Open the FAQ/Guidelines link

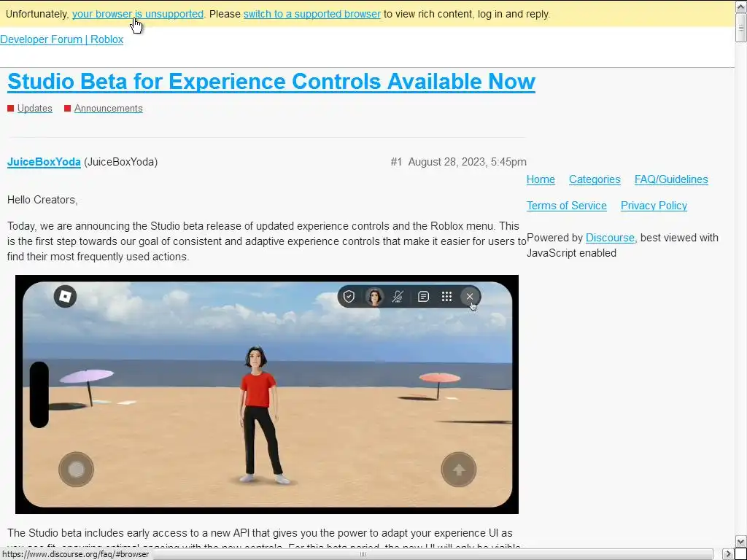tap(671, 179)
